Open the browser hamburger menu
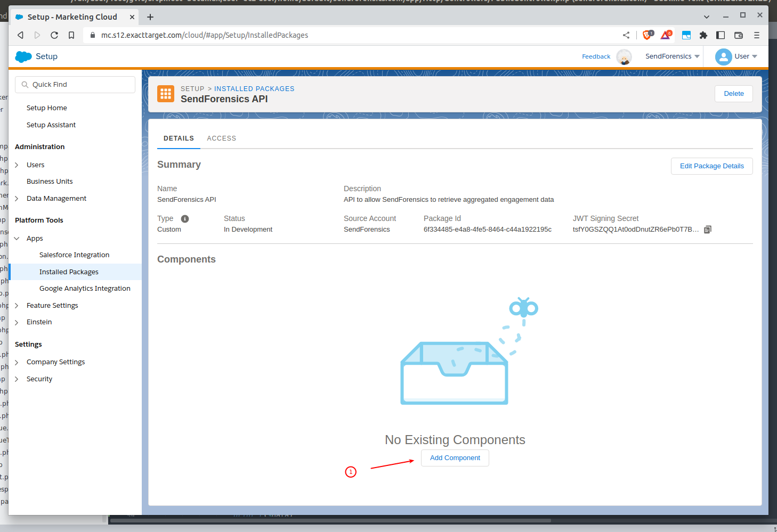777x532 pixels. click(x=757, y=35)
